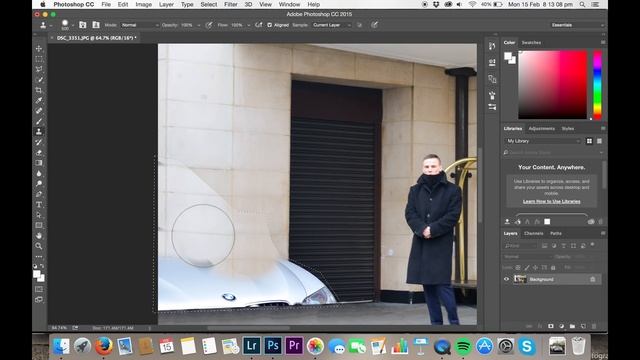
Task: Select the Zoom tool
Action: click(39, 246)
